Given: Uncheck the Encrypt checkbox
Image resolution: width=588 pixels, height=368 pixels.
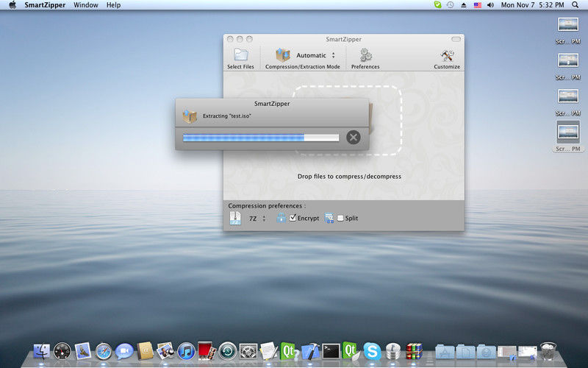Looking at the screenshot, I should [x=293, y=218].
